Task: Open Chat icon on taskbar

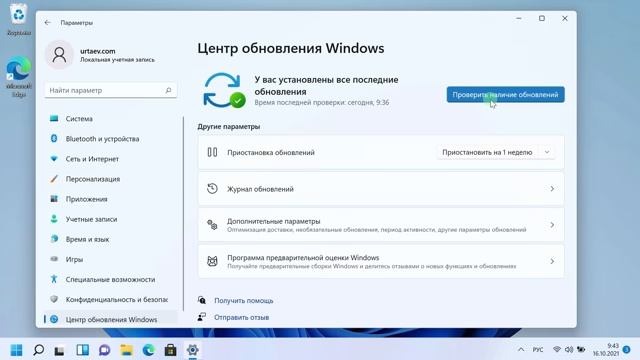Action: [x=104, y=350]
